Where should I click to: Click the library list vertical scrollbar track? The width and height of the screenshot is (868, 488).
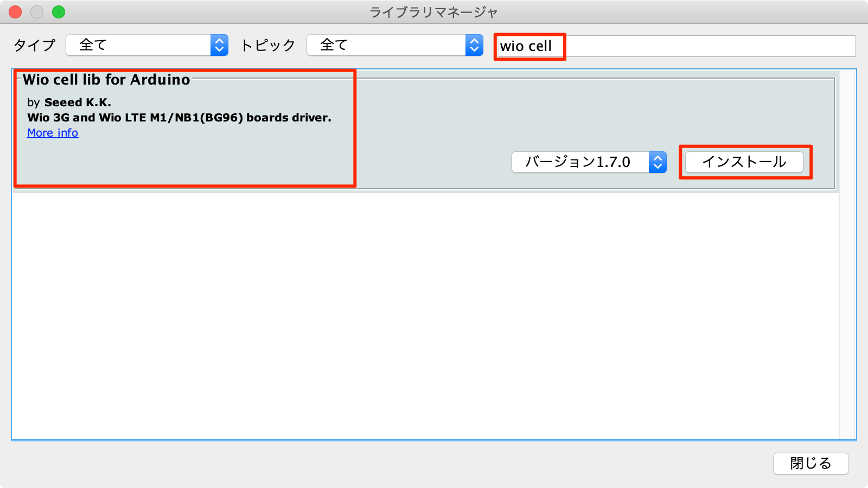847,255
